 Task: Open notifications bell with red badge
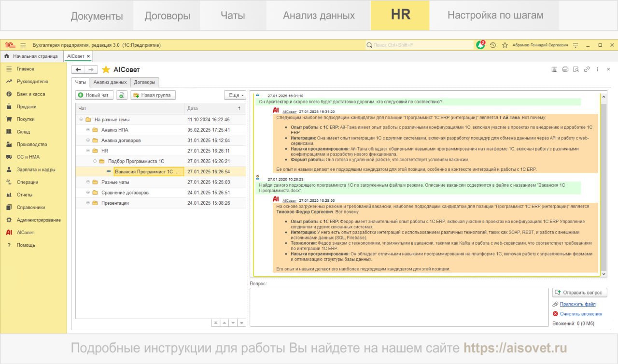click(480, 45)
